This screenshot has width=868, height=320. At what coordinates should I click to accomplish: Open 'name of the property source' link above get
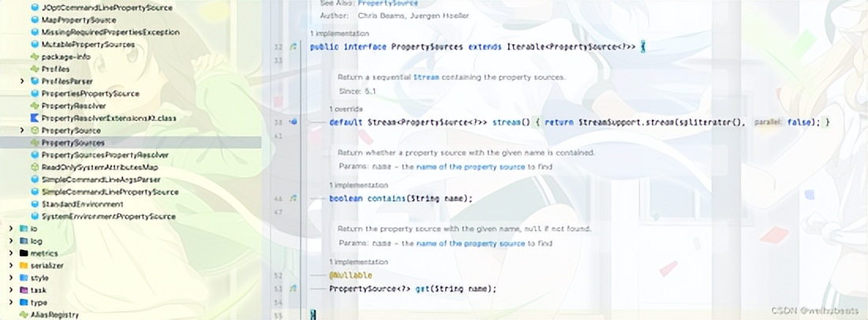[470, 244]
